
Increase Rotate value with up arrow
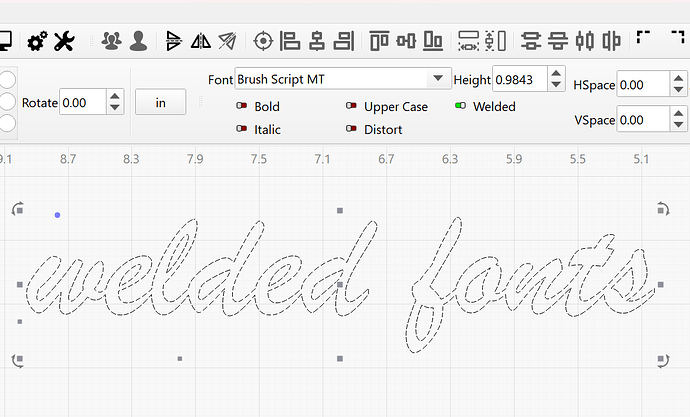click(x=115, y=97)
